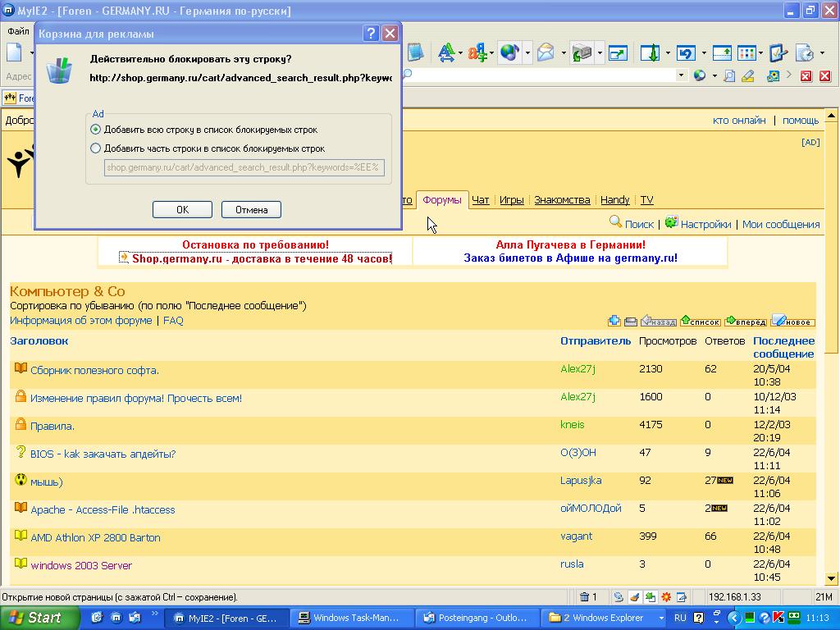The width and height of the screenshot is (840, 630).
Task: Click the broom icon in status bar
Action: (635, 596)
